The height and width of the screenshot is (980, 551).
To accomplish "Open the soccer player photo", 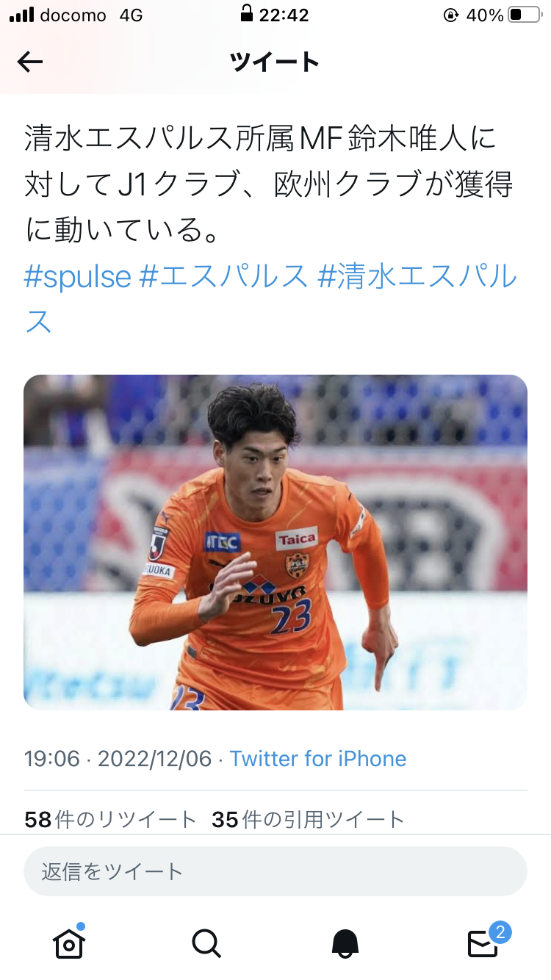I will 275,542.
